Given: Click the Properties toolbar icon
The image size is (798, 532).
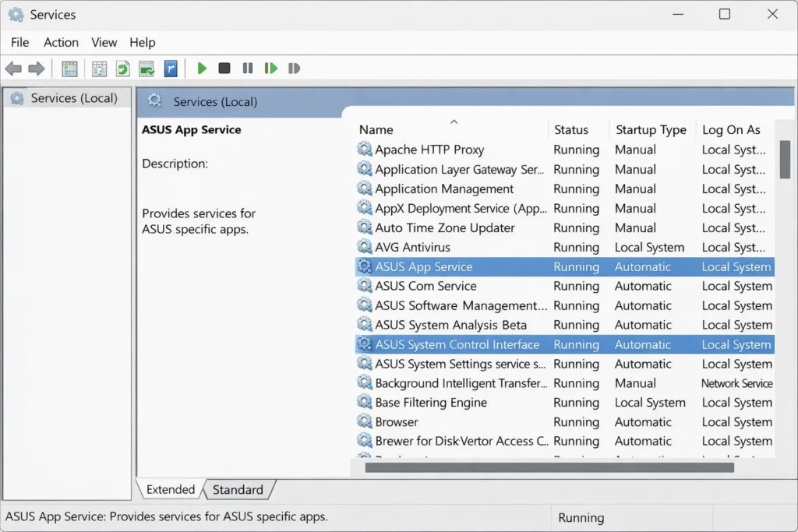Looking at the screenshot, I should click(x=99, y=69).
